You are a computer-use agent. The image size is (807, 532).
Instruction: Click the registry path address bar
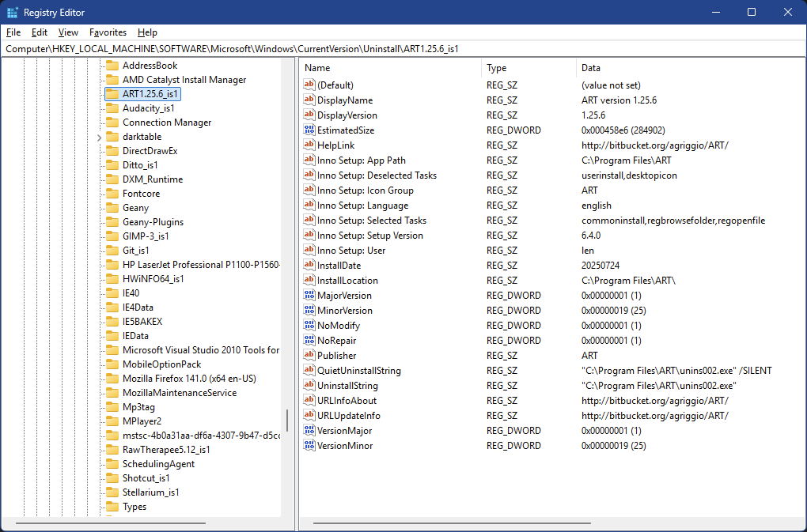pos(396,48)
